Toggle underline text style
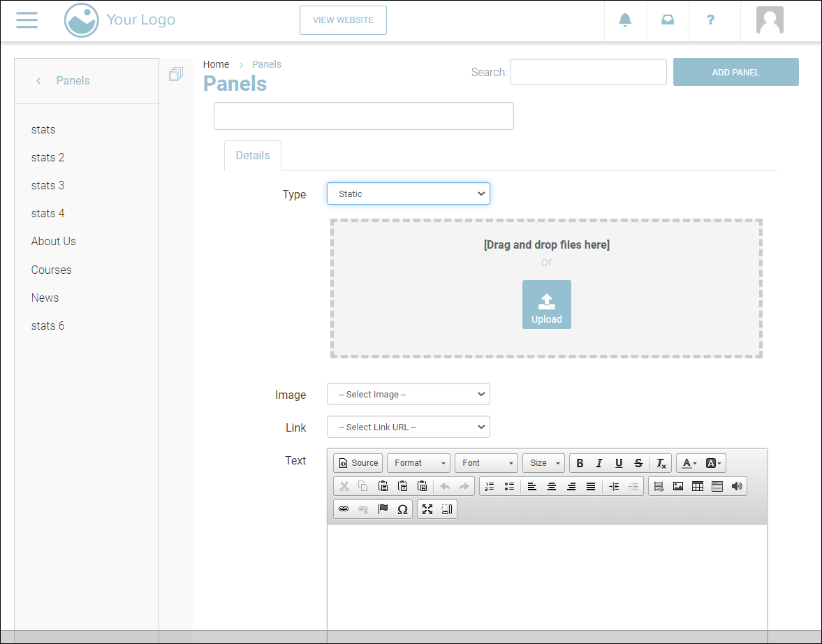The image size is (822, 644). pos(619,463)
